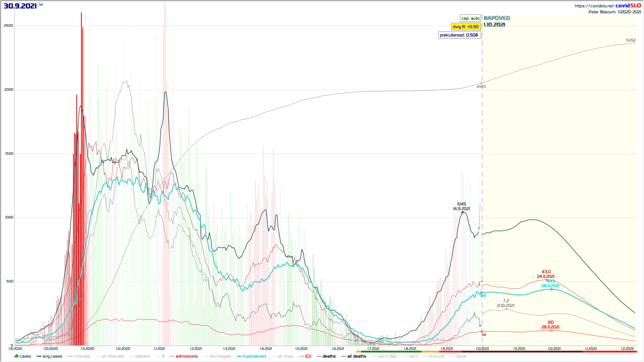The width and height of the screenshot is (644, 362).
Task: Click the NAPOVED forecast label
Action: 496,18
